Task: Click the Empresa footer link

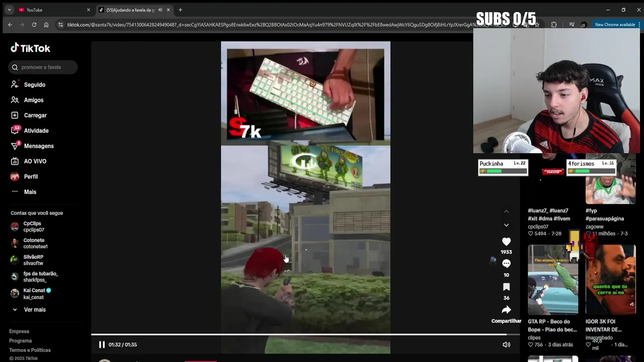Action: click(x=19, y=331)
